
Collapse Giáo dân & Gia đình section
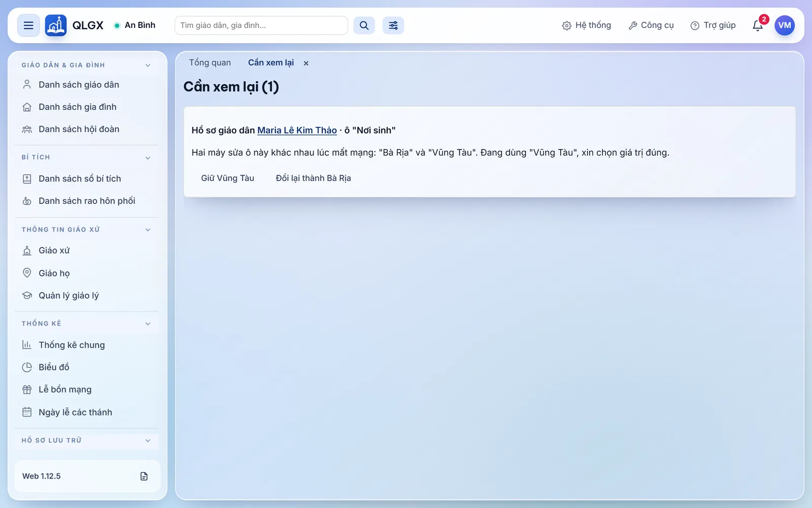tap(87, 65)
